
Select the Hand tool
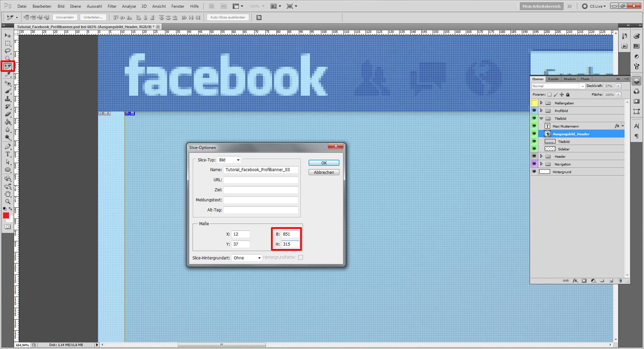tap(8, 194)
